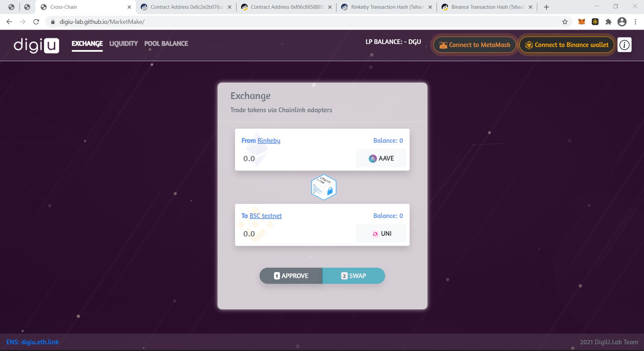Click the Chainlink cube icon between panels
The image size is (644, 351).
pos(323,187)
